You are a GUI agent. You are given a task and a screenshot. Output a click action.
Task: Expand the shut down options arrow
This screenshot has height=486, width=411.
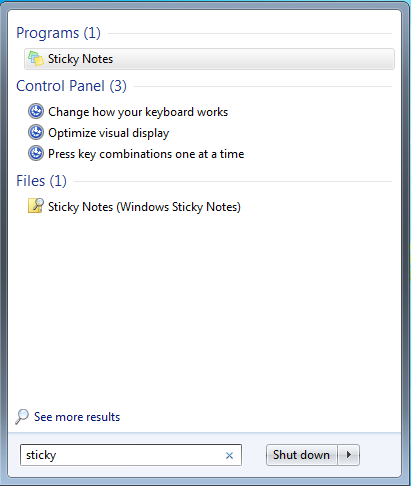coord(349,455)
